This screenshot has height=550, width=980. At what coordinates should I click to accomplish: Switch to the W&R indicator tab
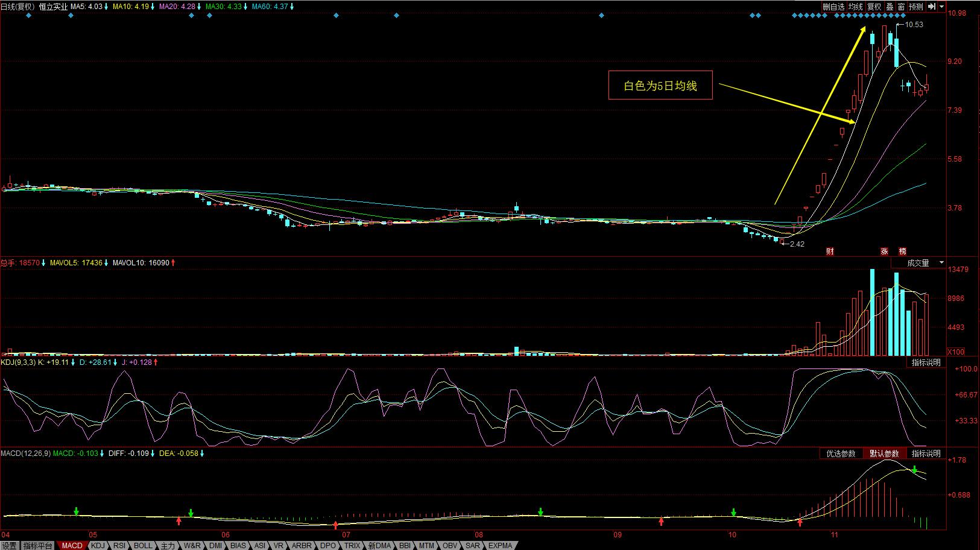point(192,546)
